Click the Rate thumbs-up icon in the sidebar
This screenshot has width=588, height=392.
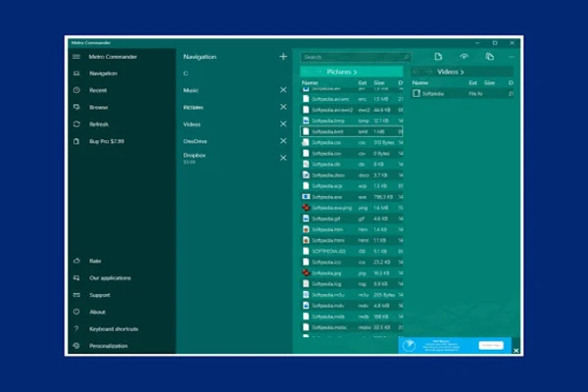coord(76,261)
